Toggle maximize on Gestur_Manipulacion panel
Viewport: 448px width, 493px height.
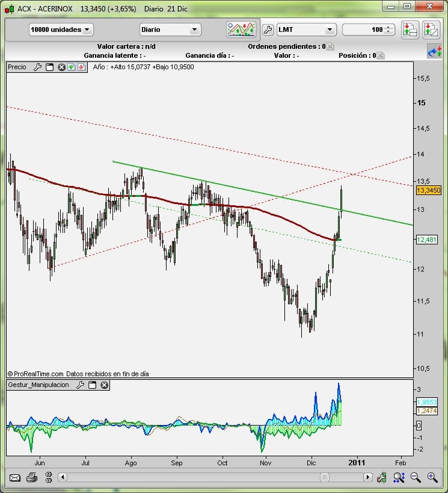[92, 385]
